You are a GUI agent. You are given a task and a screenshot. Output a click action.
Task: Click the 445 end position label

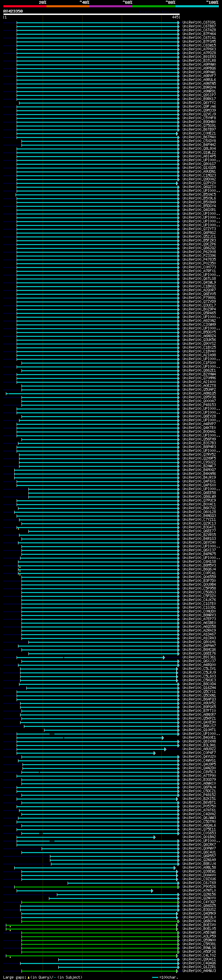pyautogui.click(x=175, y=17)
